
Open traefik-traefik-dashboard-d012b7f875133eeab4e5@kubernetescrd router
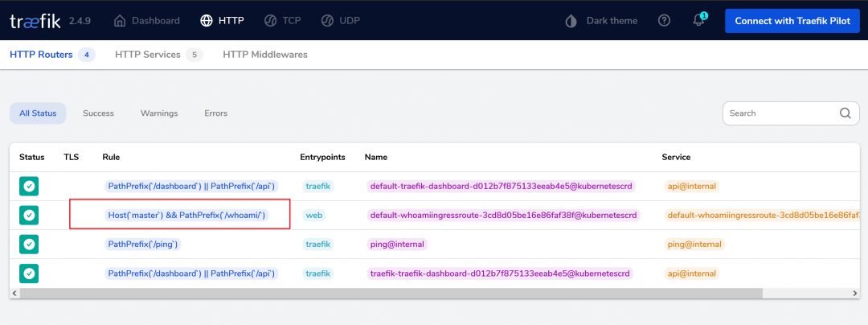click(x=499, y=274)
